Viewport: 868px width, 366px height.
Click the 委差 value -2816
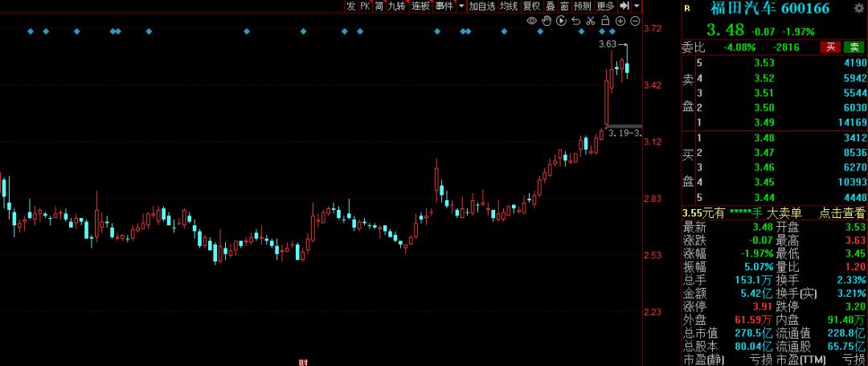click(787, 47)
